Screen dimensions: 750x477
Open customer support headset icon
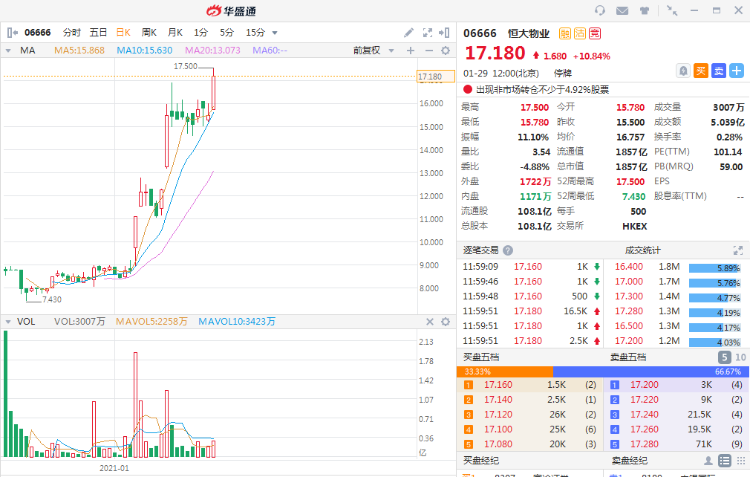coord(600,10)
